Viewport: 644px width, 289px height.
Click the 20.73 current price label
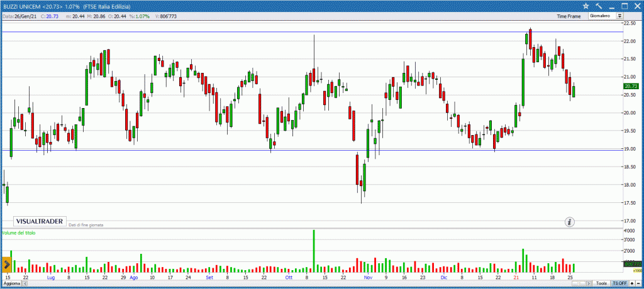(630, 86)
